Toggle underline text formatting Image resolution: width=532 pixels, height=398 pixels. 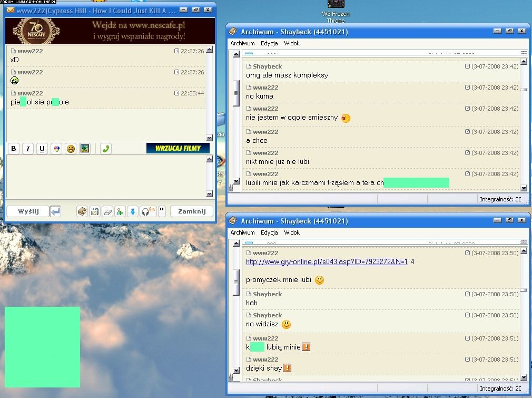pos(42,149)
